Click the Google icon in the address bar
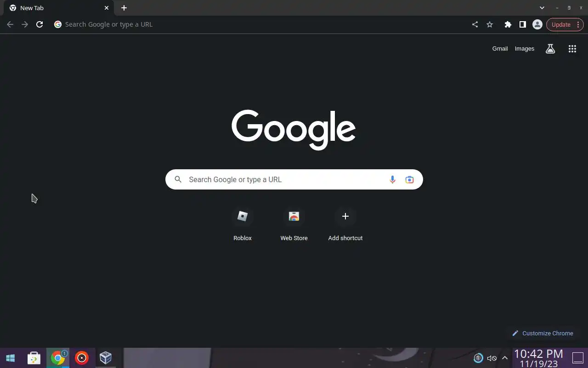Viewport: 588px width, 368px height. (58, 24)
